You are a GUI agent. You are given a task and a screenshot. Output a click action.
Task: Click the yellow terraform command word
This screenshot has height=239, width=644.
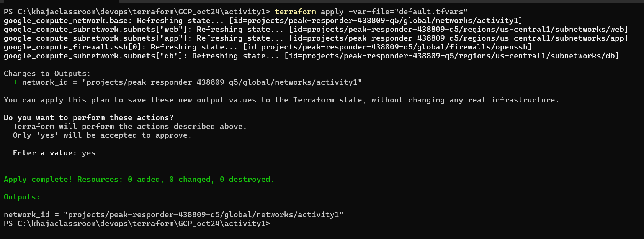click(295, 12)
